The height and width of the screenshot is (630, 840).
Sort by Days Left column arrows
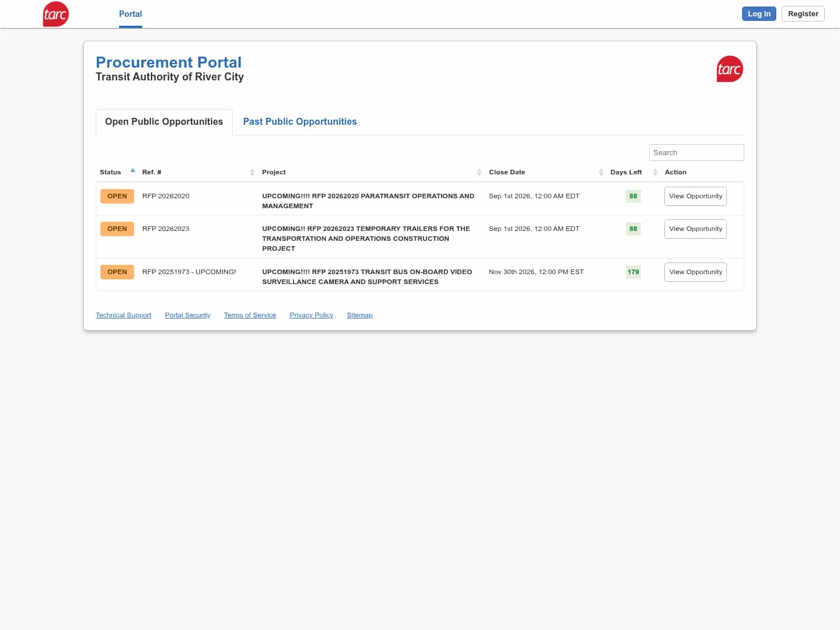655,172
